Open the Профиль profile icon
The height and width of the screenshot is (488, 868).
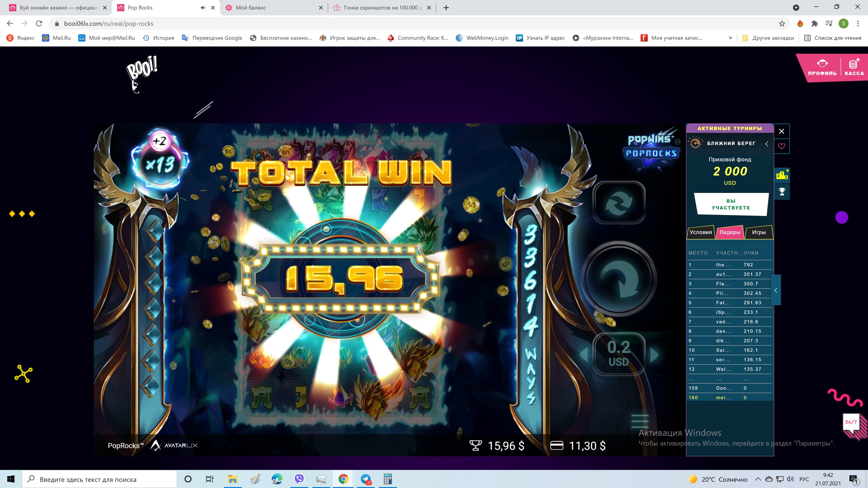click(822, 67)
